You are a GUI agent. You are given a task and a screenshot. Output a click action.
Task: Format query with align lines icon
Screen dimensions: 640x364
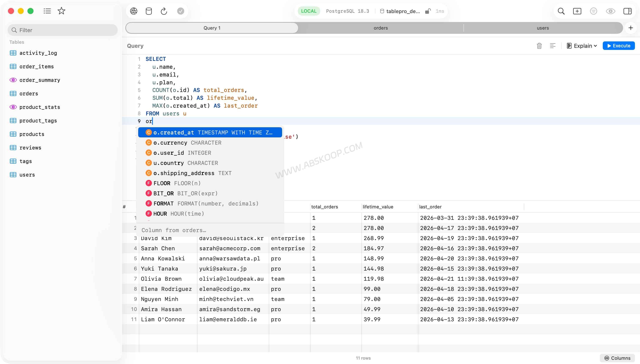click(x=553, y=46)
